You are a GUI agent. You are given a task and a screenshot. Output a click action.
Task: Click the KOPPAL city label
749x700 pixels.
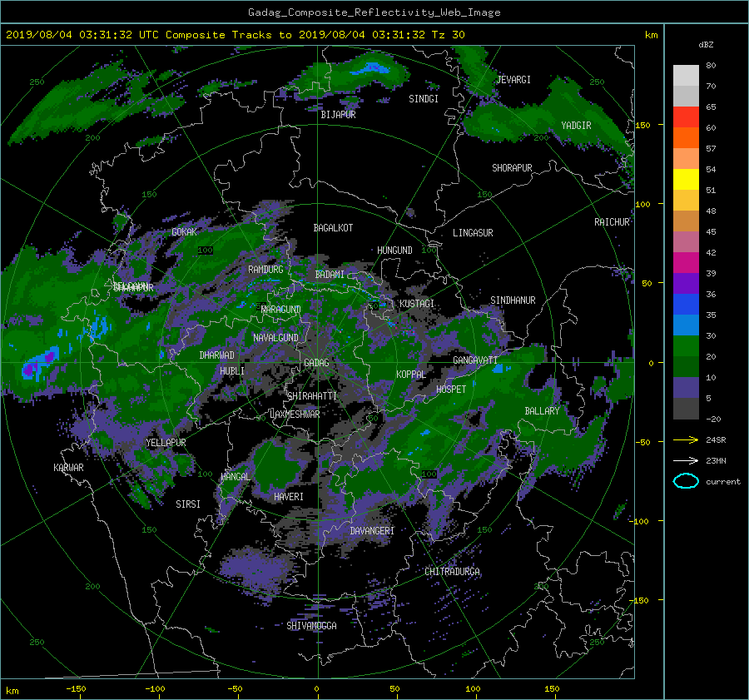tap(411, 375)
